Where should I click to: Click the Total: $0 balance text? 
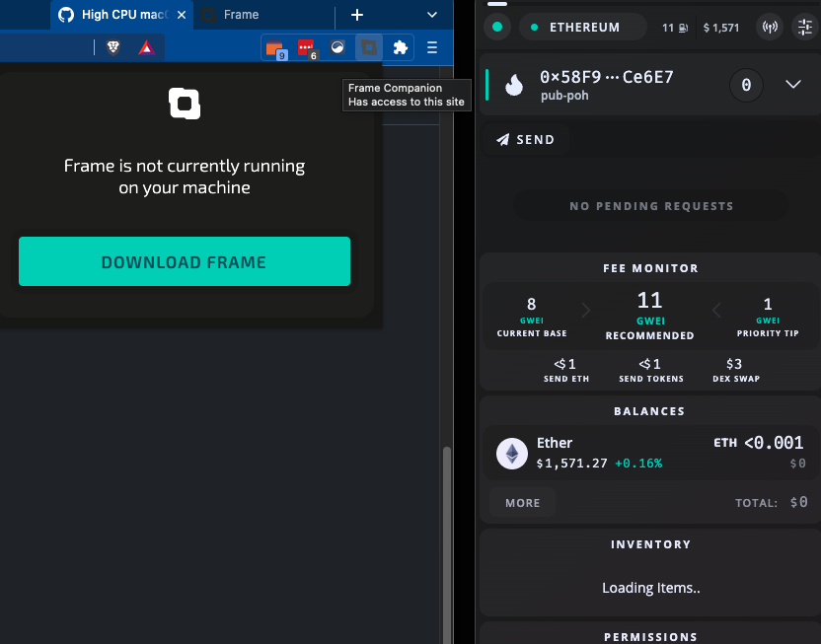pos(772,502)
